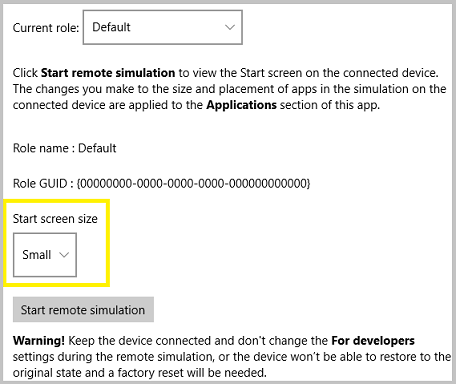Click the Small value in size selector

pyautogui.click(x=37, y=255)
